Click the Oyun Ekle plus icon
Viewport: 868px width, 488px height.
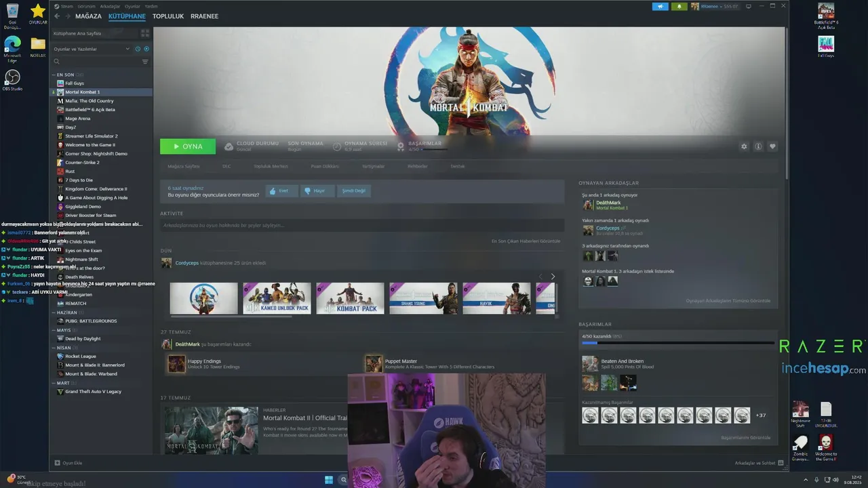tap(58, 463)
